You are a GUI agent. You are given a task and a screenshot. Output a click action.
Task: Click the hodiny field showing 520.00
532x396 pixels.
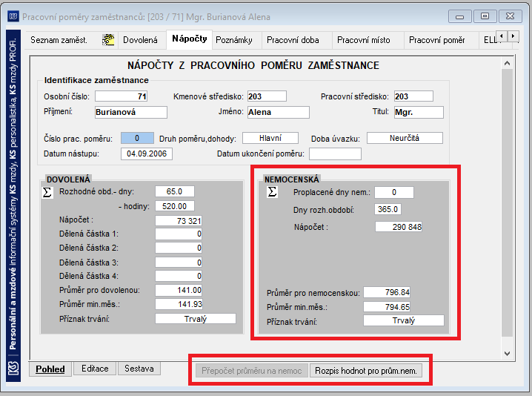175,206
